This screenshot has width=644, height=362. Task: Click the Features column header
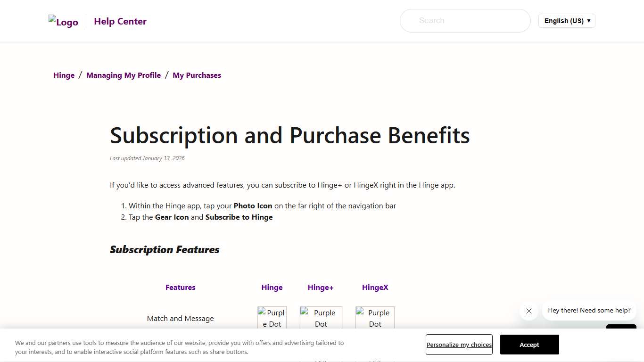pos(180,287)
